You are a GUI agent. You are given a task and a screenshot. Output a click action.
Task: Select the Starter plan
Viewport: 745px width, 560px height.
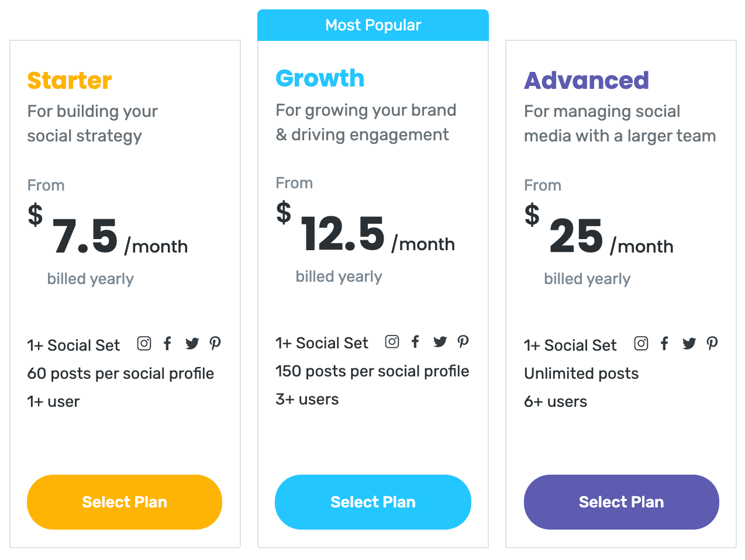(124, 502)
